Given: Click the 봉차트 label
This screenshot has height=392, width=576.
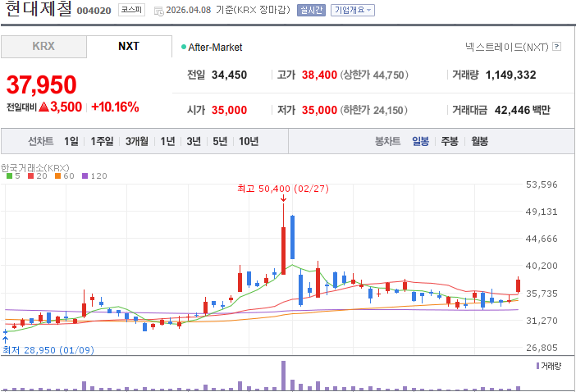Looking at the screenshot, I should tap(387, 141).
